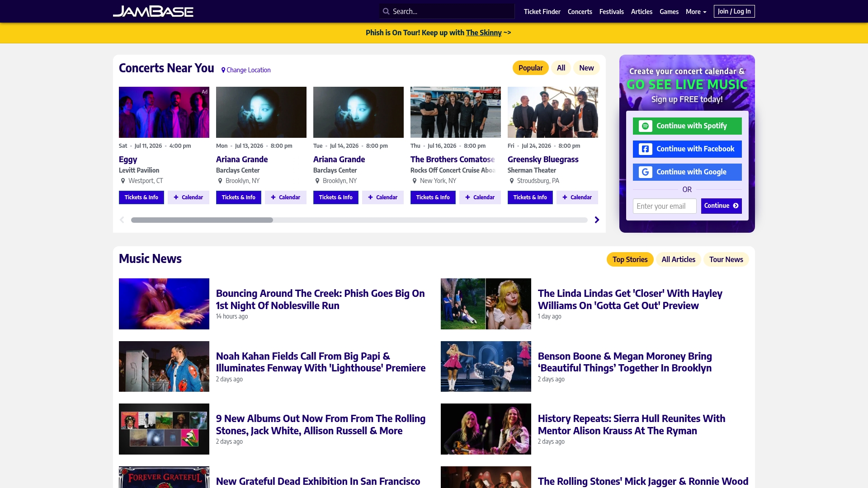868x488 pixels.
Task: Click the Google icon in the signup panel
Action: click(645, 172)
